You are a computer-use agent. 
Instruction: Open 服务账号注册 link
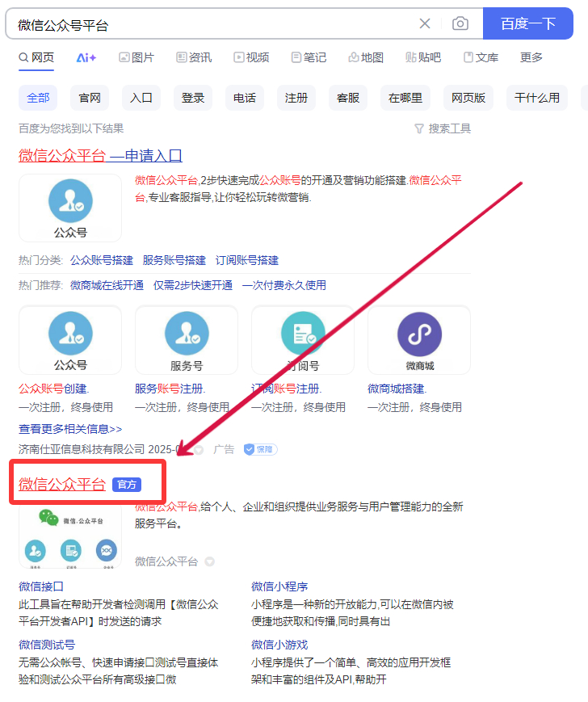[170, 389]
